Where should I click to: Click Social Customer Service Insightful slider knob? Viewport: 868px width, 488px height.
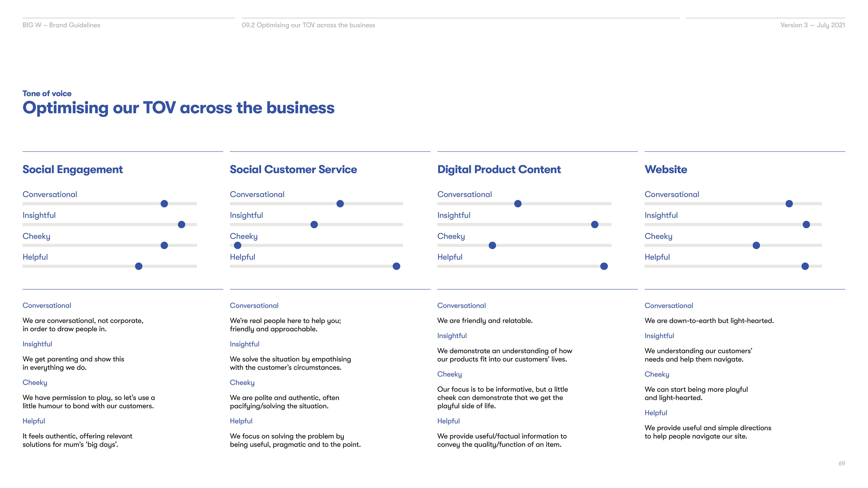(x=314, y=225)
